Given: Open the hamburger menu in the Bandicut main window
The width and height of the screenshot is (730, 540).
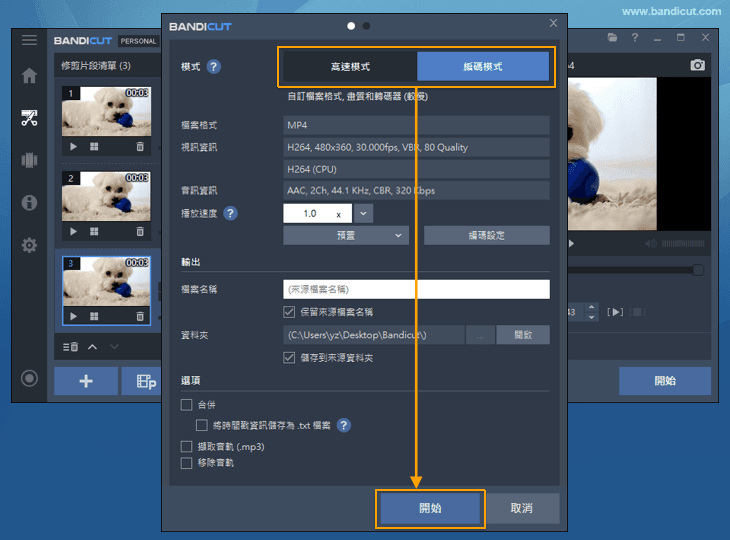Looking at the screenshot, I should 29,40.
